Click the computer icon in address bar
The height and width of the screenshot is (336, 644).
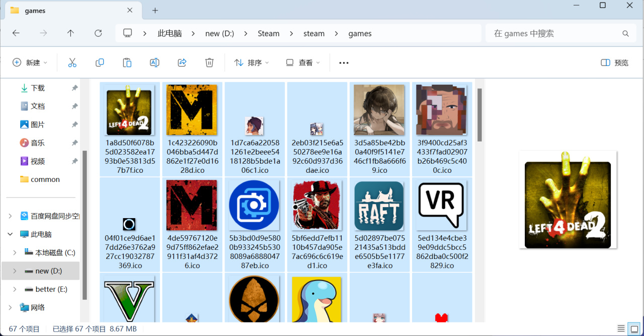click(127, 33)
